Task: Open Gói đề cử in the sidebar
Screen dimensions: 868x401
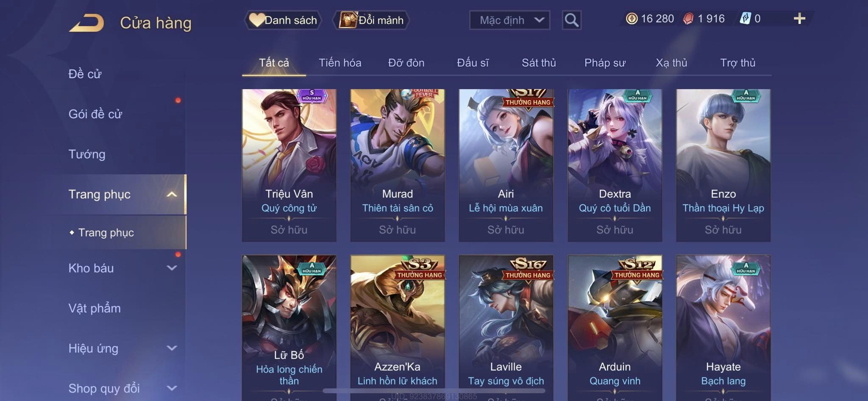Action: (95, 114)
